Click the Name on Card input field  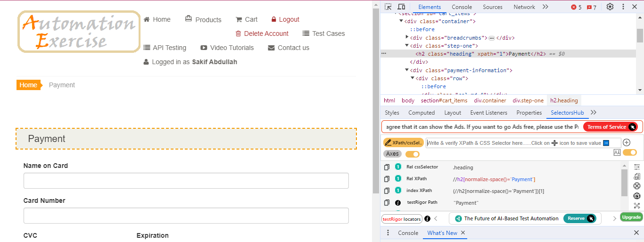point(186,181)
